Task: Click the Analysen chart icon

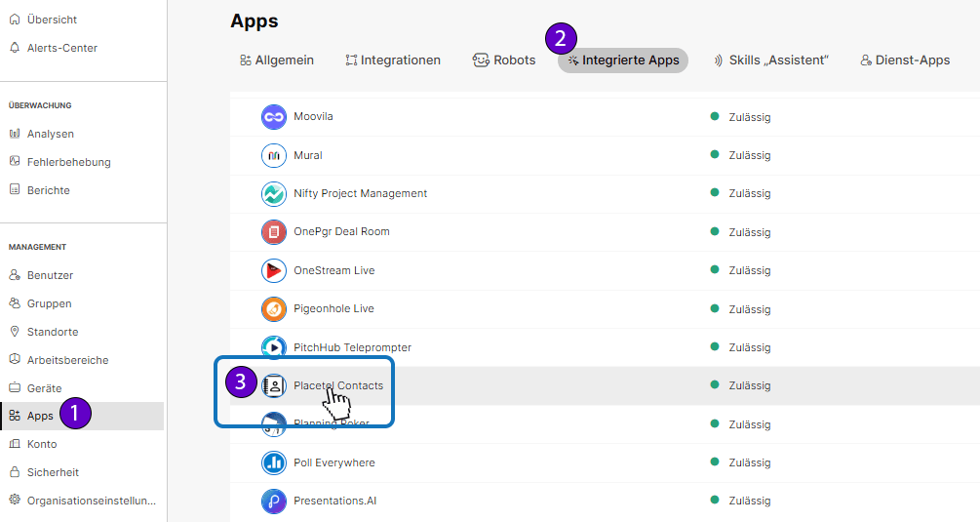Action: pos(15,134)
